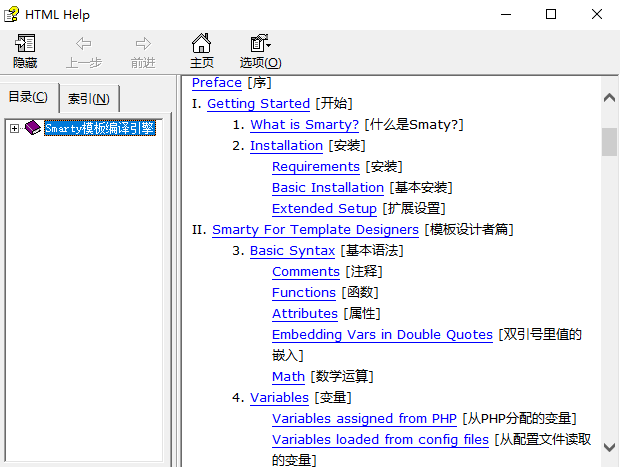Select the Smarty模板编译引擎 tree item
The height and width of the screenshot is (467, 620).
(99, 128)
